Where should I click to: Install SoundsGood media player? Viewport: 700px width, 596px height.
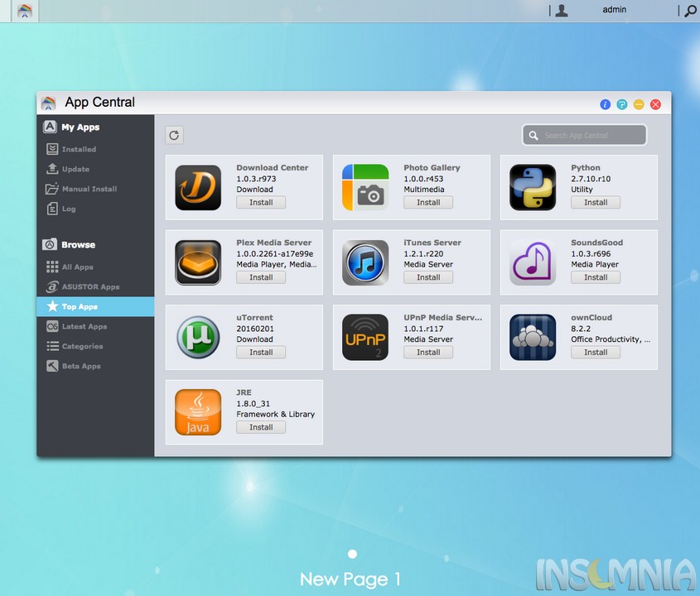[596, 277]
